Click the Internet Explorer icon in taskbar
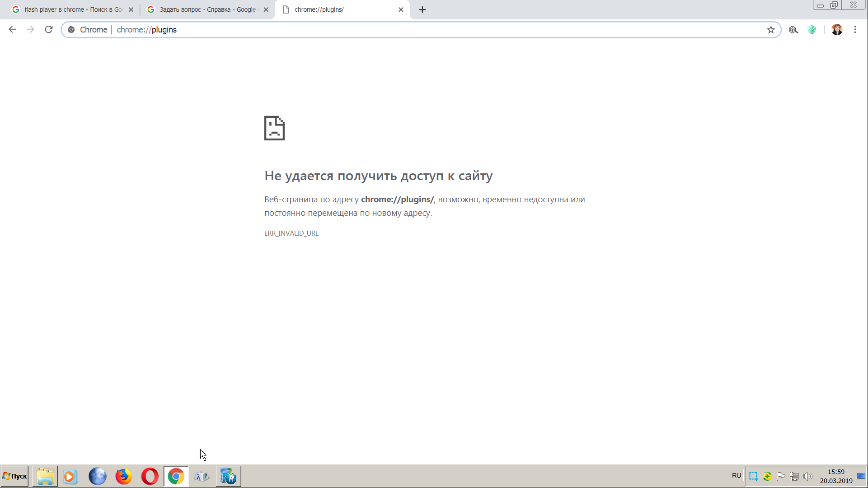 [97, 476]
